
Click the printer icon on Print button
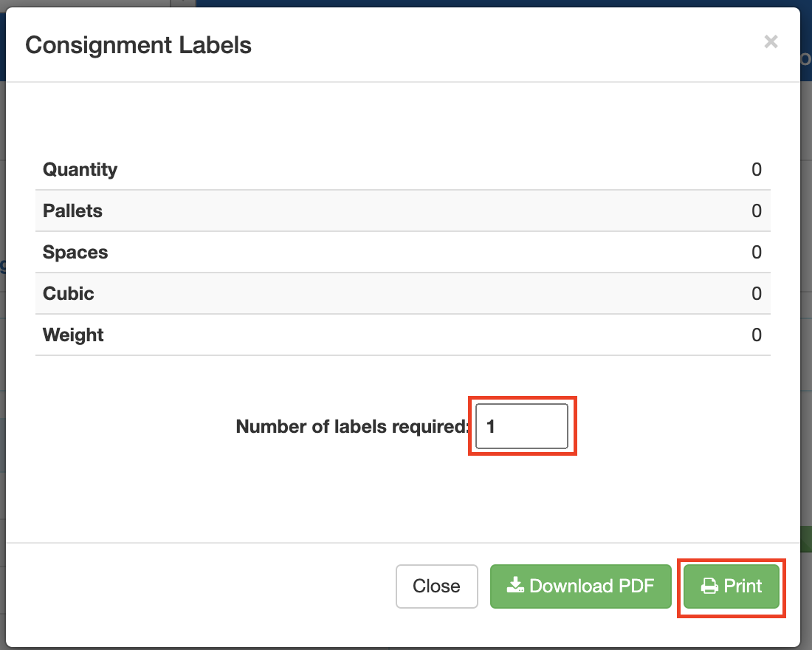pos(709,586)
